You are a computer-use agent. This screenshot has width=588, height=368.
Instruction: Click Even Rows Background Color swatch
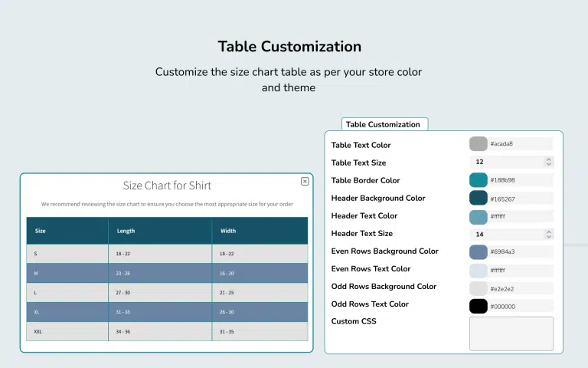point(478,251)
